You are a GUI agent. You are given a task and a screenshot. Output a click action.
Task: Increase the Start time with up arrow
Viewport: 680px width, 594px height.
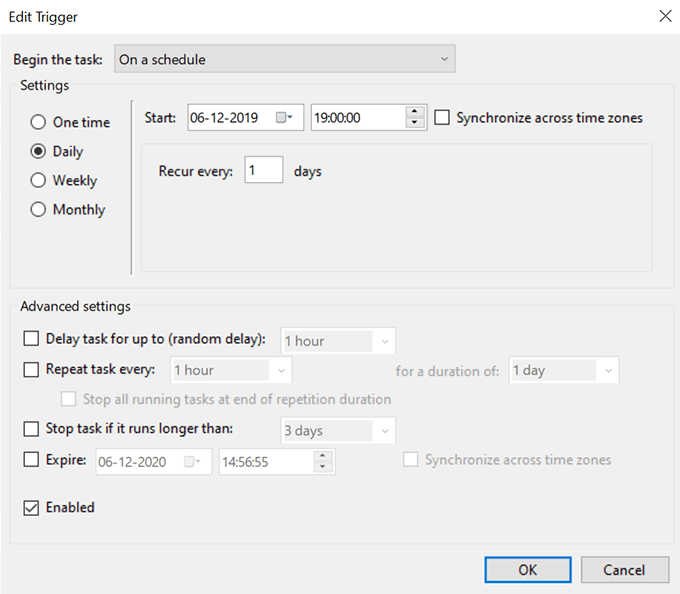click(416, 112)
